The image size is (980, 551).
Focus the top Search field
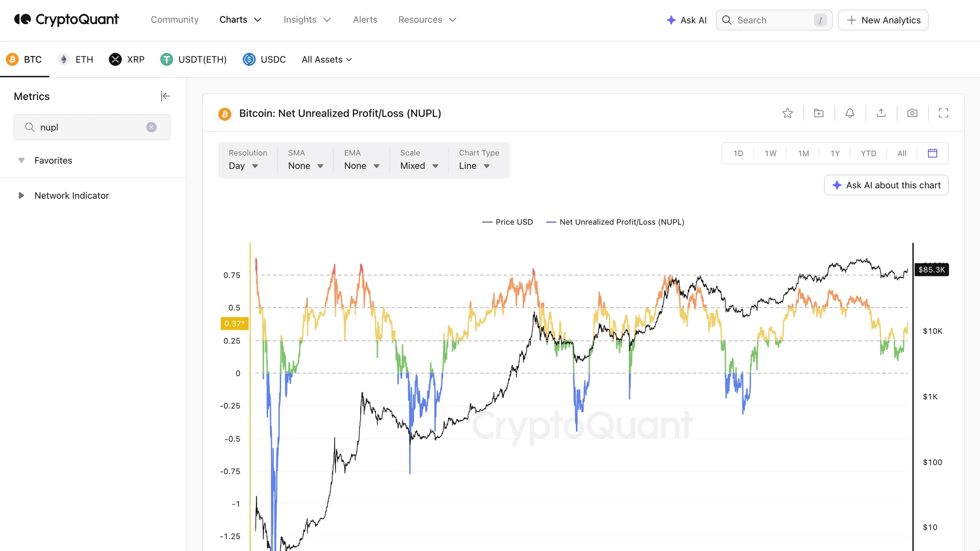click(774, 20)
